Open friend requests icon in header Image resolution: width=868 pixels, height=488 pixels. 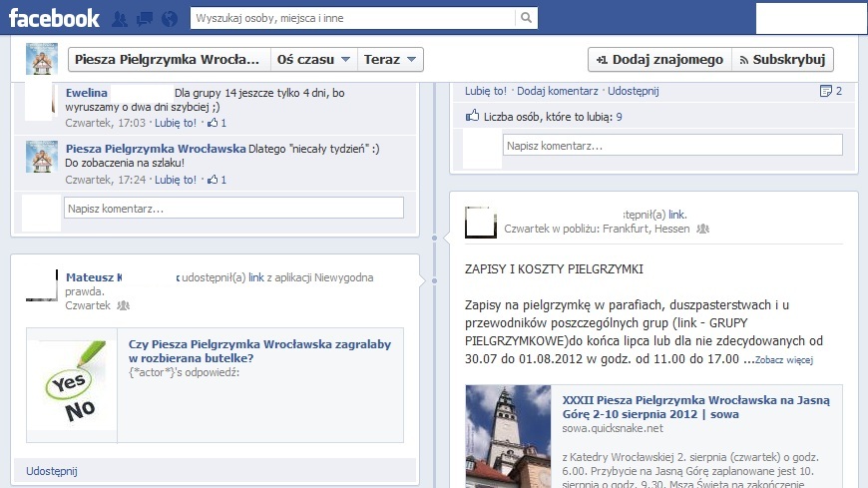tap(121, 18)
